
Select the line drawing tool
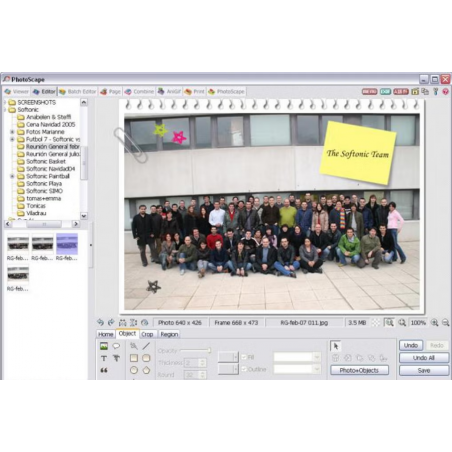[x=146, y=346]
